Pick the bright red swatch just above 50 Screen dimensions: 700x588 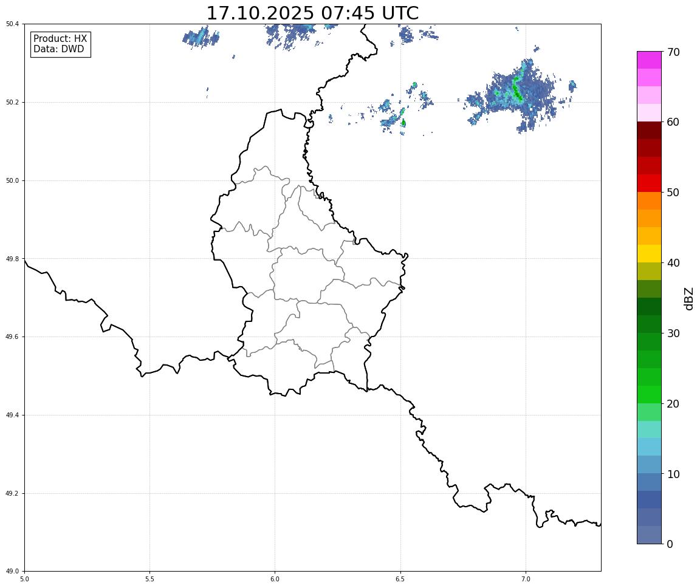[x=649, y=183]
